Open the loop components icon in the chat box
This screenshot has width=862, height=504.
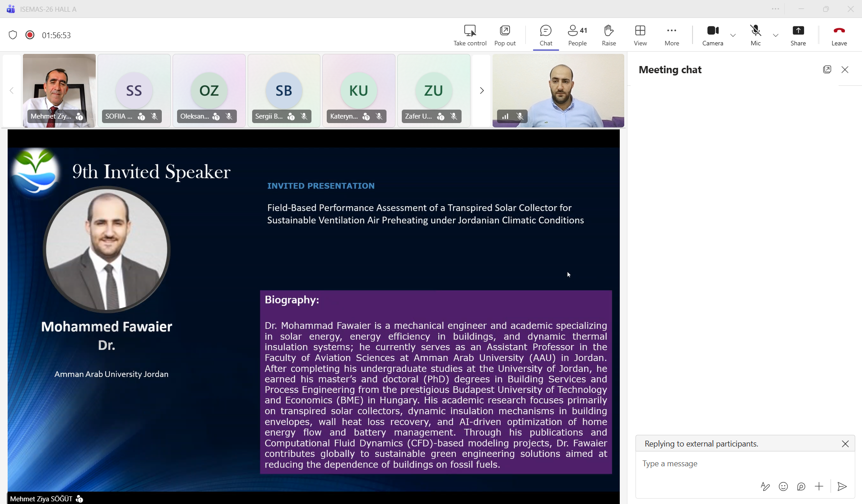pos(801,486)
